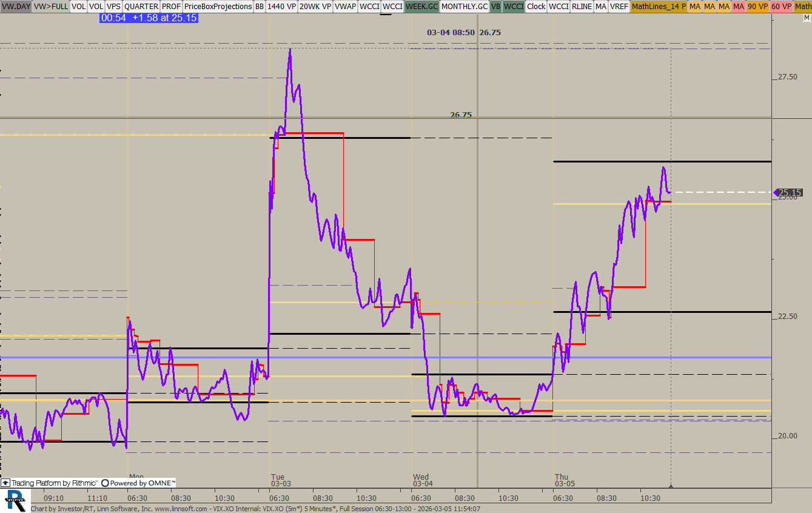The image size is (812, 513).
Task: Click the 27.50 price scale label
Action: point(787,77)
